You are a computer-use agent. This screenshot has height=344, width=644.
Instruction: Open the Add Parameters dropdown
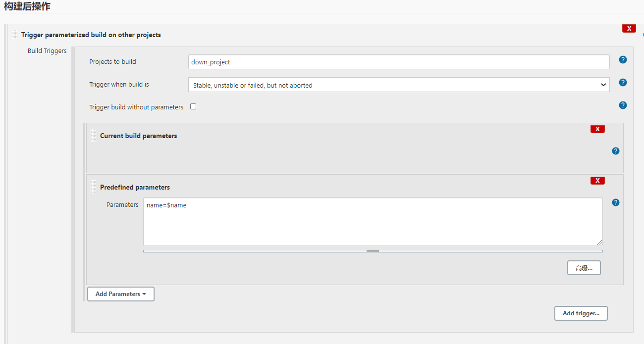coord(120,294)
